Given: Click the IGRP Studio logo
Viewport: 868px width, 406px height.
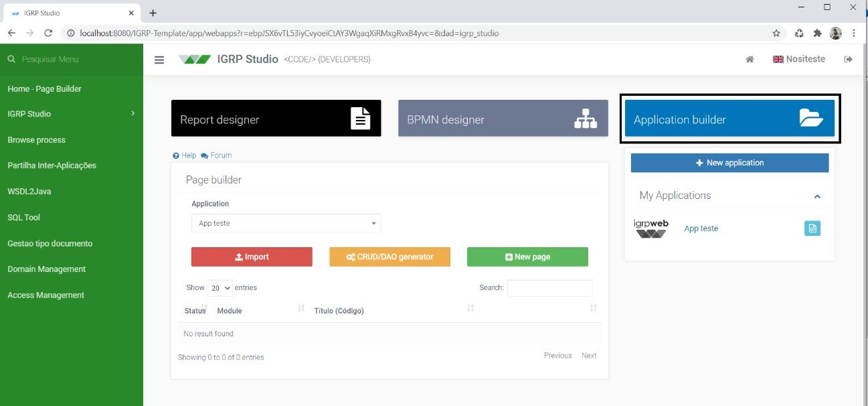Looking at the screenshot, I should tap(195, 60).
